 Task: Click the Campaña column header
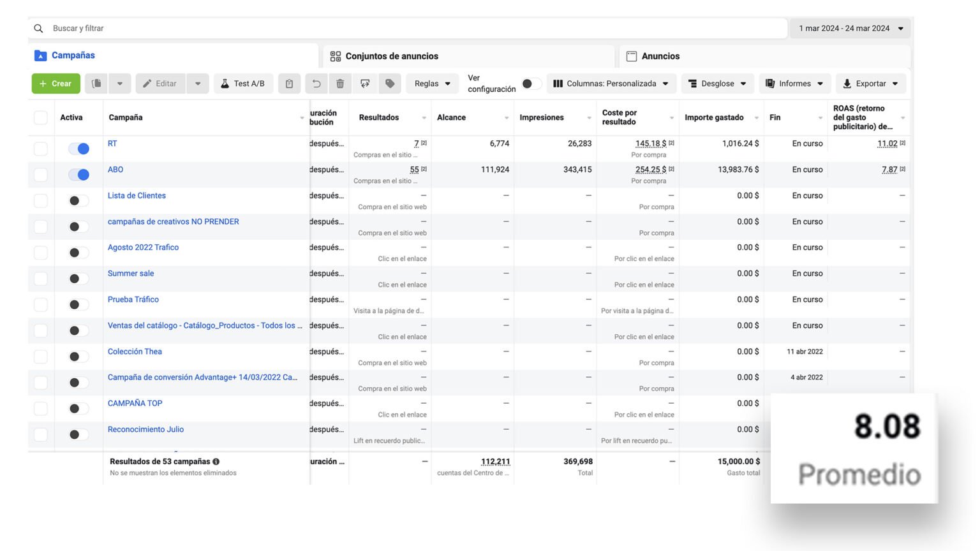tap(125, 117)
